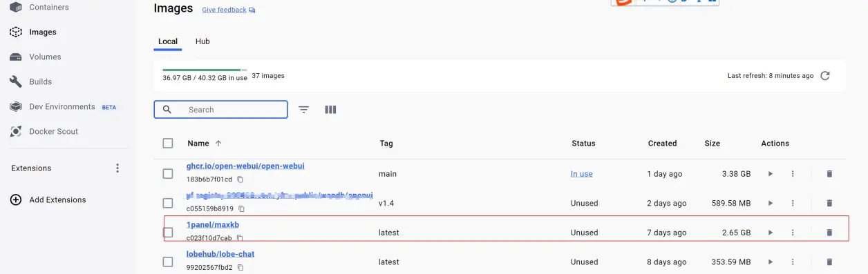Copy image ID c023f10d7cab

tap(240, 238)
